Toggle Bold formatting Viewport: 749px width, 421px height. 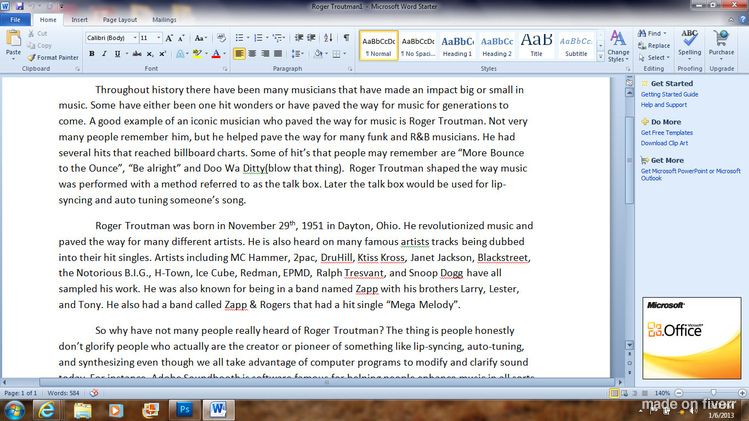[92, 54]
